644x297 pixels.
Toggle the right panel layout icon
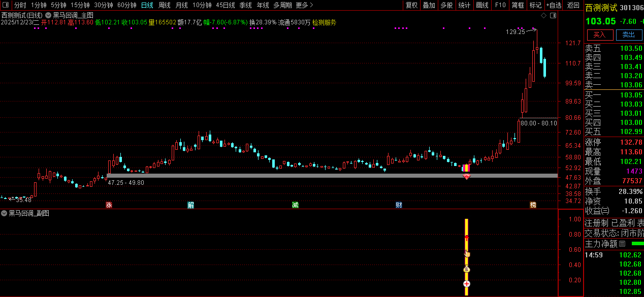(x=553, y=16)
